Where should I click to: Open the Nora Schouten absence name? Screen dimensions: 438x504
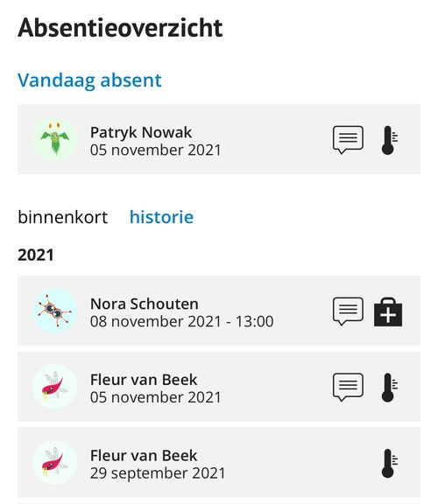click(145, 304)
